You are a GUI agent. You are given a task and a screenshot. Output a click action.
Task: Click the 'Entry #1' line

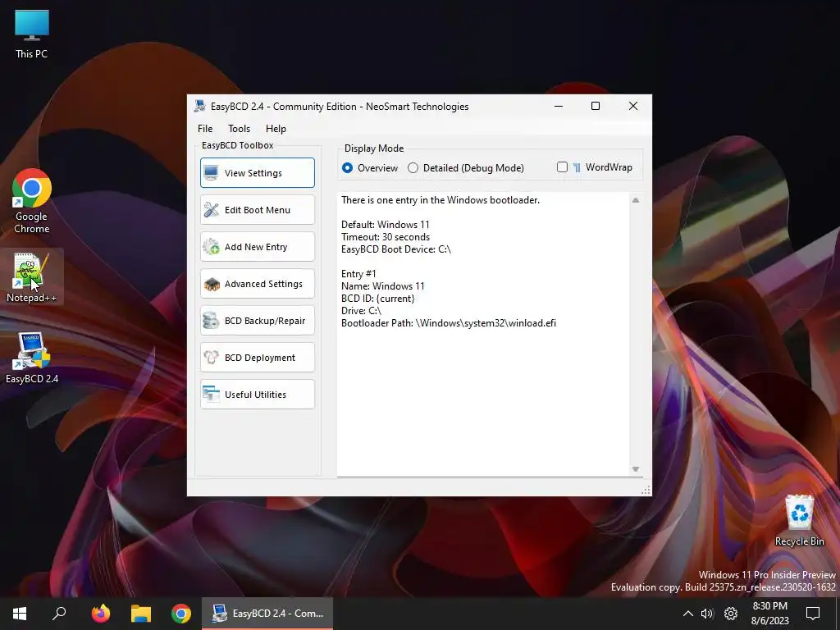click(x=358, y=274)
